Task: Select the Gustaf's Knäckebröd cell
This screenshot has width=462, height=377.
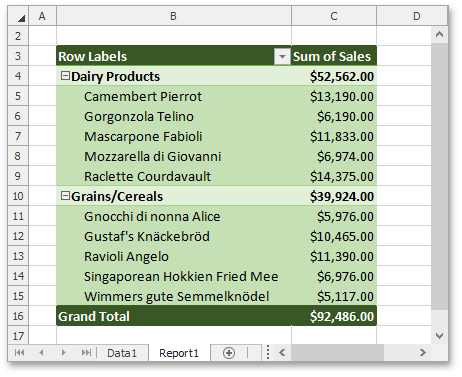Action: tap(174, 236)
